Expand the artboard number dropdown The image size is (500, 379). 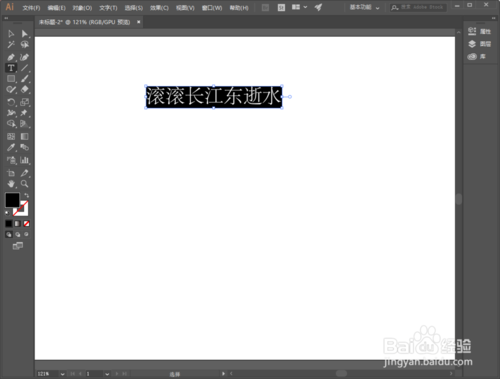[107, 374]
